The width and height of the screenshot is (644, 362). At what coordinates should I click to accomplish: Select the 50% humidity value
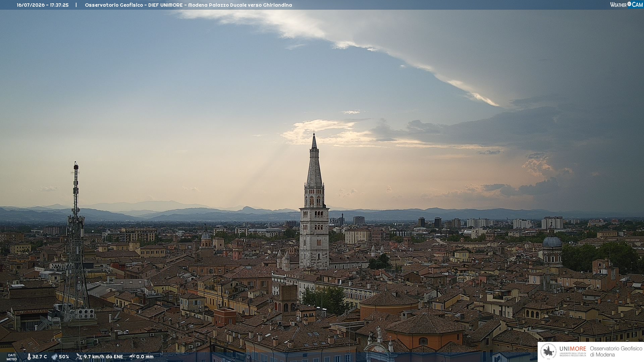coord(64,357)
